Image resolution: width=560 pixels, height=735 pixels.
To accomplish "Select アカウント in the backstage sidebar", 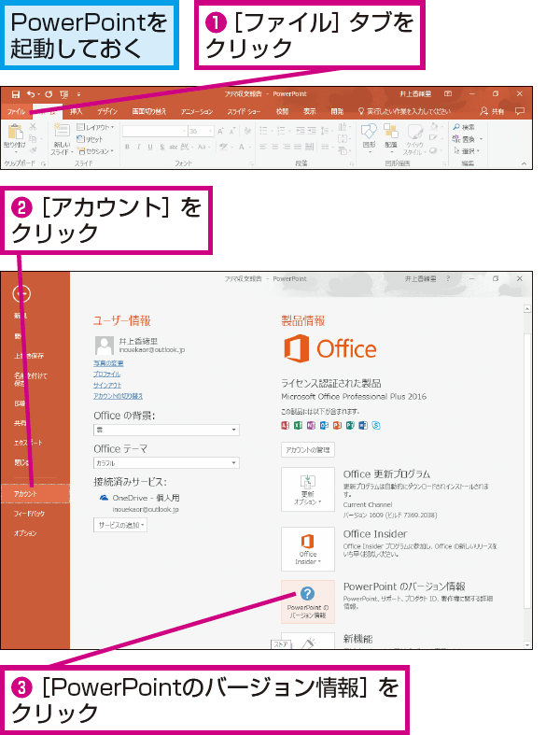I will (x=35, y=494).
